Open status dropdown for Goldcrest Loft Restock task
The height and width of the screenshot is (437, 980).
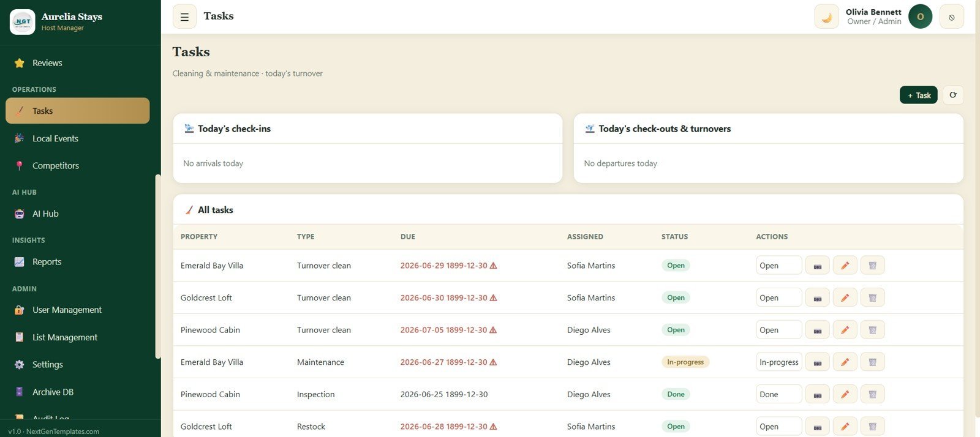point(778,427)
